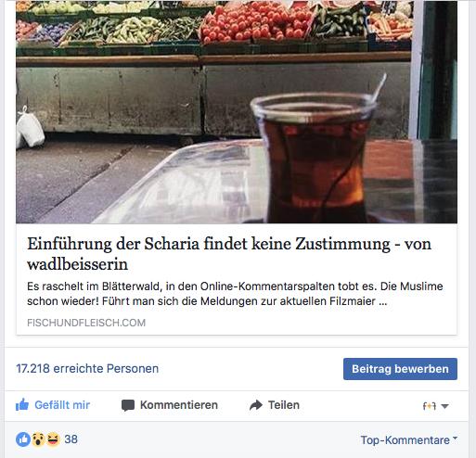Open the 17.218 erreichte Personen link
The image size is (476, 458).
87,368
